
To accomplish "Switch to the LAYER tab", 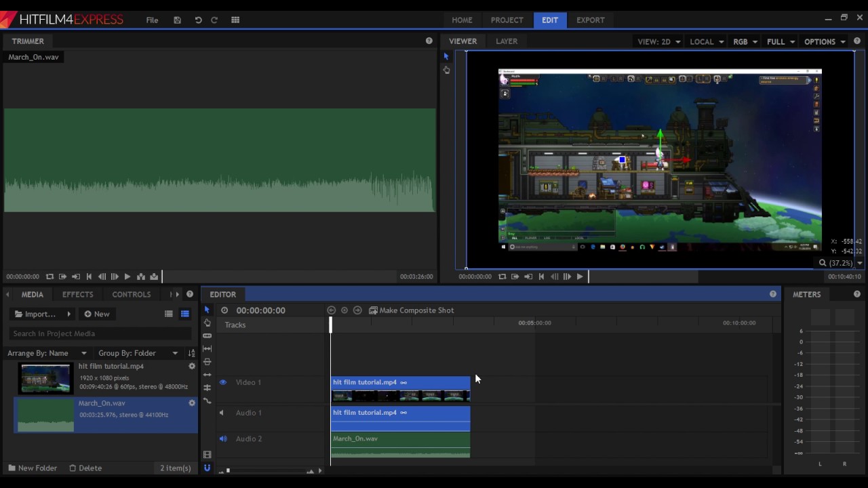I will [x=507, y=41].
